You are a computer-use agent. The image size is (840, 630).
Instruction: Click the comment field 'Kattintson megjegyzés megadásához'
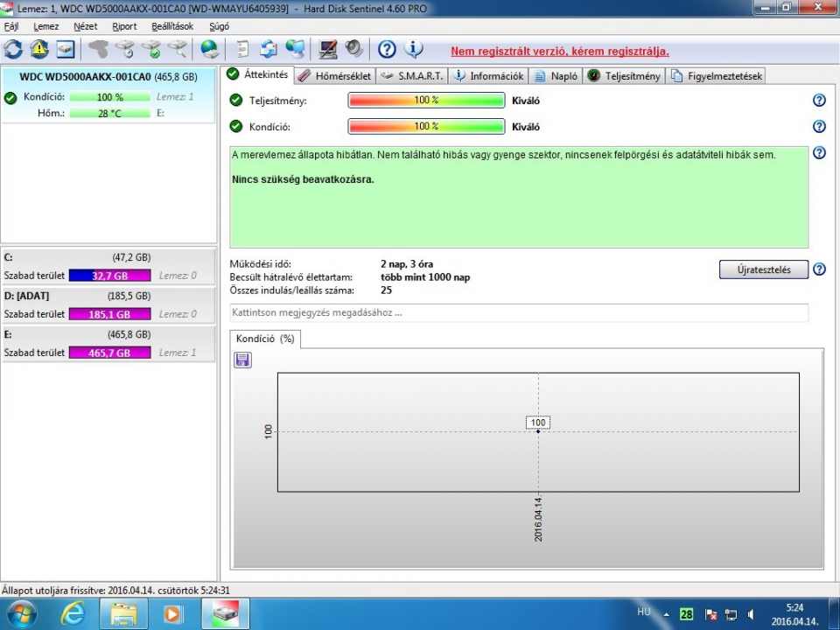(x=519, y=312)
